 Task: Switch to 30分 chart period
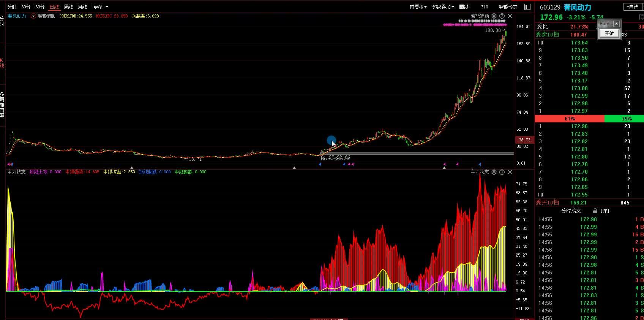tap(26, 7)
